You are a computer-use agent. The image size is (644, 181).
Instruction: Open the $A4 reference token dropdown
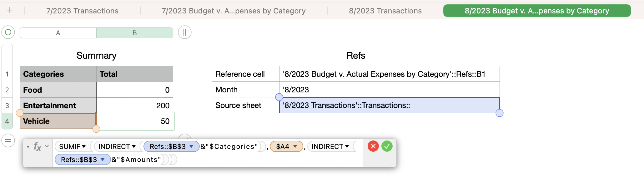tap(295, 146)
